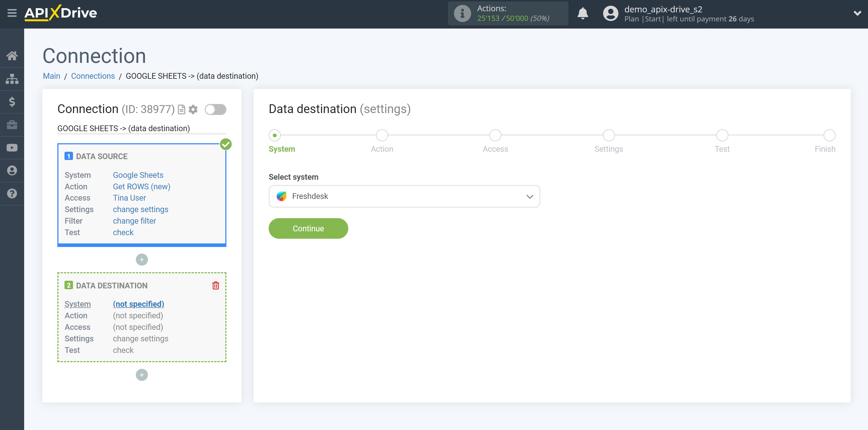Expand the Freshdesk system dropdown
Viewport: 868px width, 430px height.
(529, 196)
